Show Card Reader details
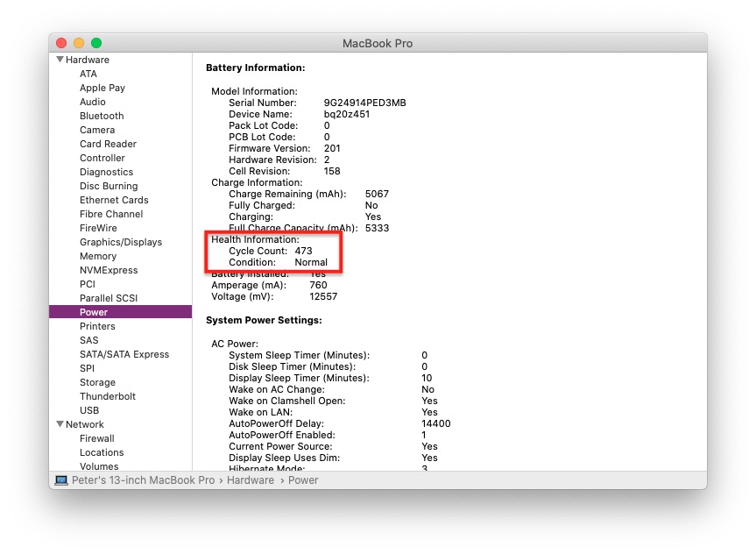The width and height of the screenshot is (756, 554). (x=108, y=144)
